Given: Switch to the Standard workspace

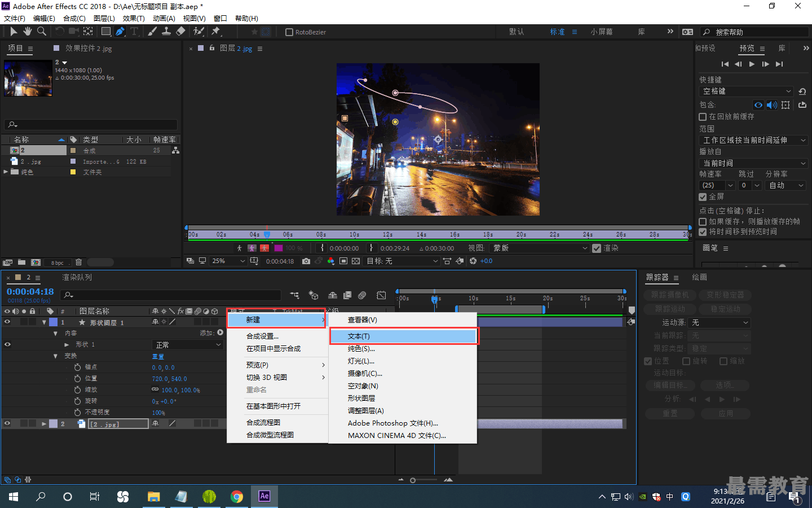Looking at the screenshot, I should pyautogui.click(x=557, y=32).
